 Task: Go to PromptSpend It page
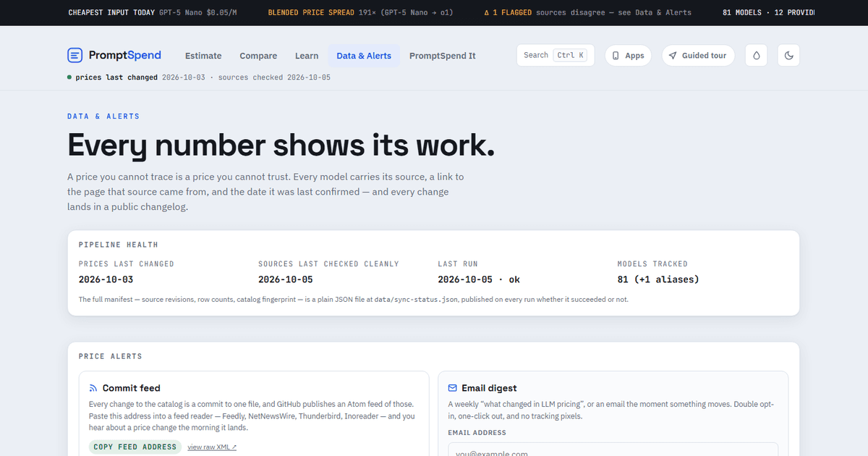point(443,56)
